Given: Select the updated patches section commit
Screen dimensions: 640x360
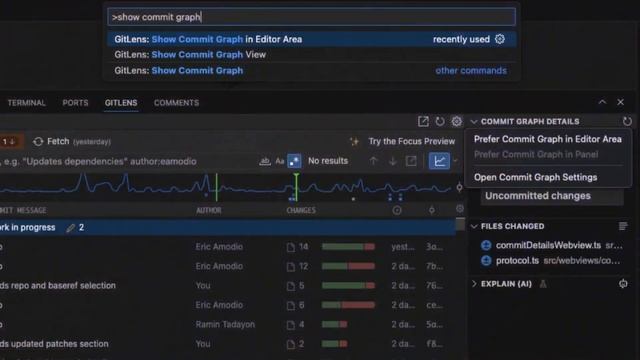Looking at the screenshot, I should click(x=228, y=344).
